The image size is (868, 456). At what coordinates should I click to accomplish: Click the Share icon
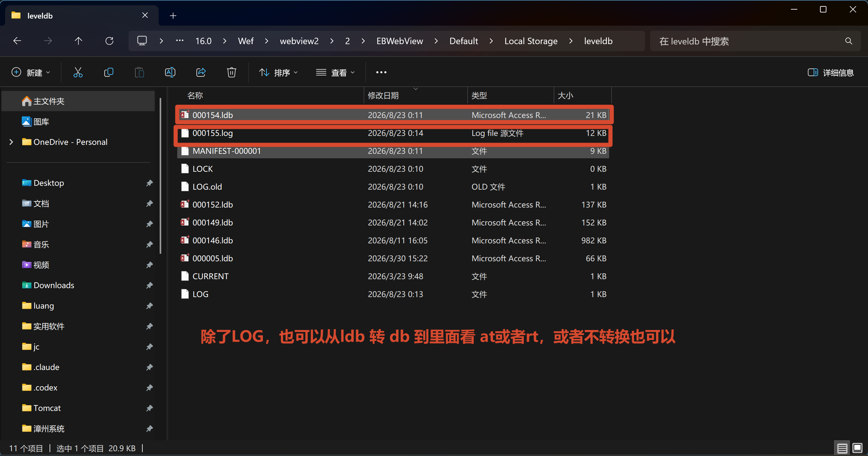(201, 72)
